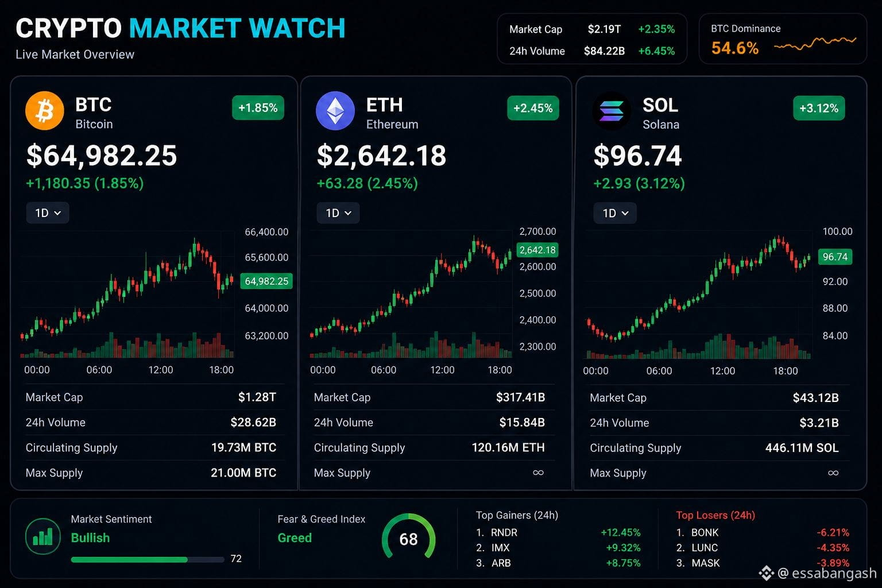Click the Top Losers (24h) heading
The width and height of the screenshot is (882, 588).
[x=715, y=515]
